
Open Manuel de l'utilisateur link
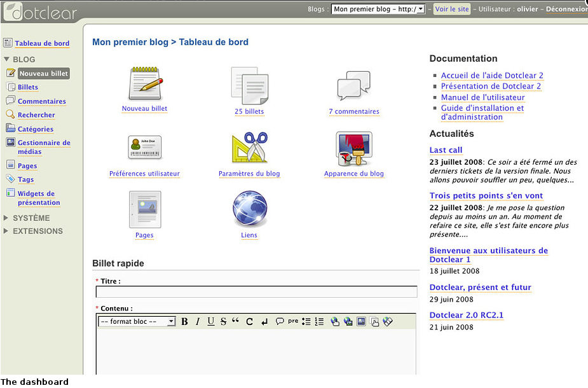click(x=482, y=97)
